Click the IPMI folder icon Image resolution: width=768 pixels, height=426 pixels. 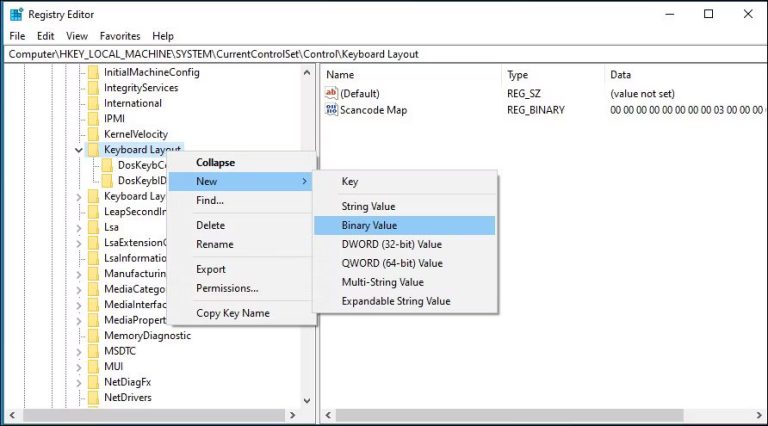point(93,118)
